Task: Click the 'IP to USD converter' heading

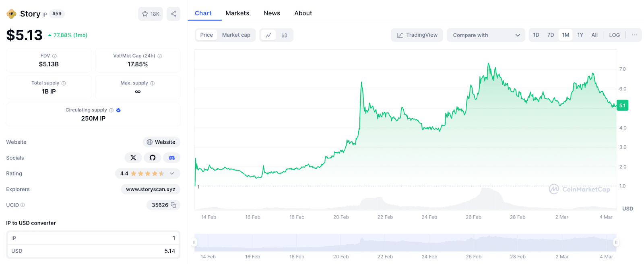Action: click(31, 223)
